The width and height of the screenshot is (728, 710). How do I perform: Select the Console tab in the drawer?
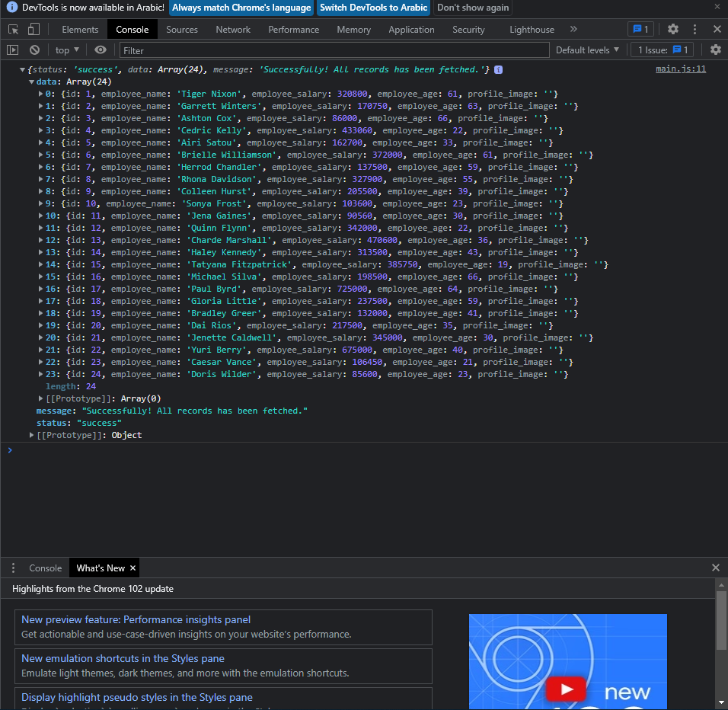[x=45, y=568]
